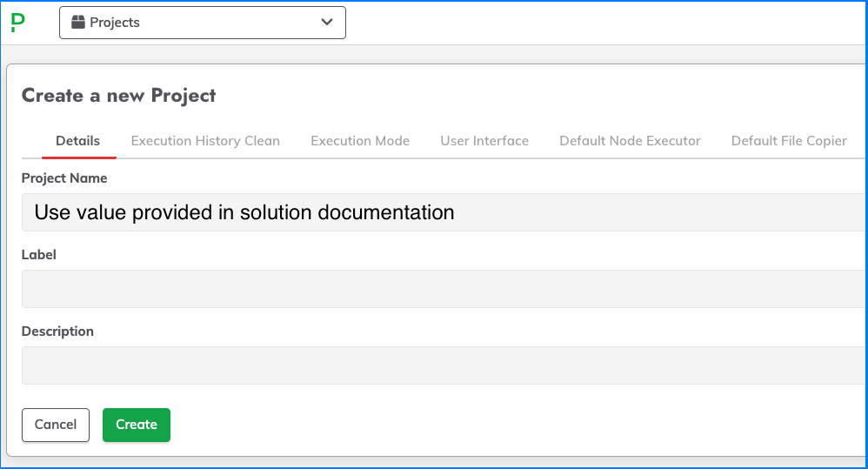The width and height of the screenshot is (868, 469).
Task: Open the Execution History Clean tab
Action: click(205, 141)
